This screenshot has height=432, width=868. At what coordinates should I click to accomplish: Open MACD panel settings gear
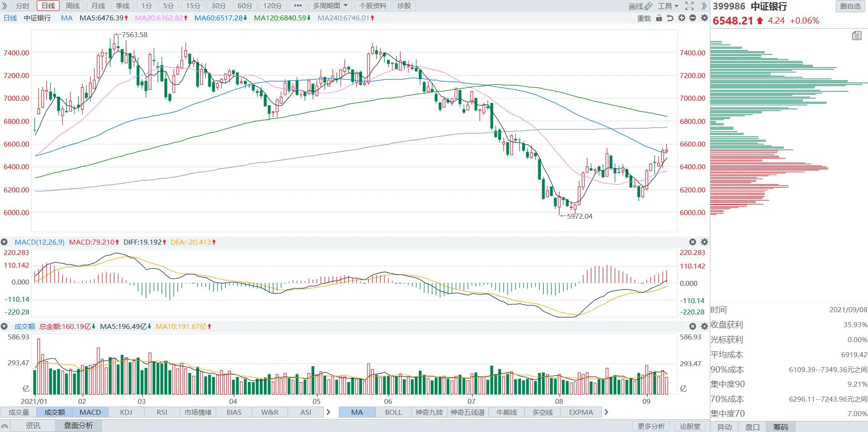[704, 242]
